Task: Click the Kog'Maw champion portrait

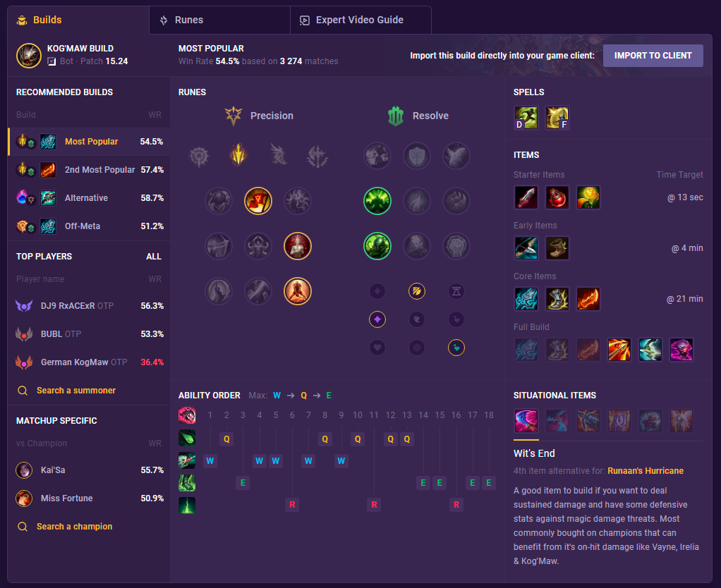Action: (29, 55)
